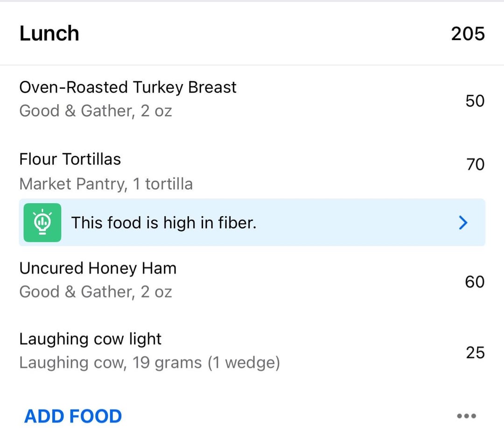Click 'Laughing cow, 19 grams (1 wedge)' text

tap(150, 363)
